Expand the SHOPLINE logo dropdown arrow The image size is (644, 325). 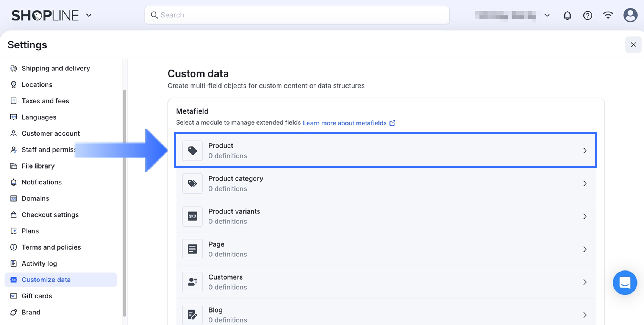89,16
